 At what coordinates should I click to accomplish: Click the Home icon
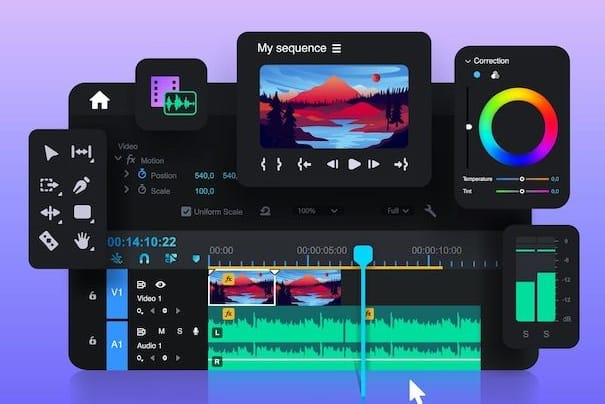tap(99, 100)
